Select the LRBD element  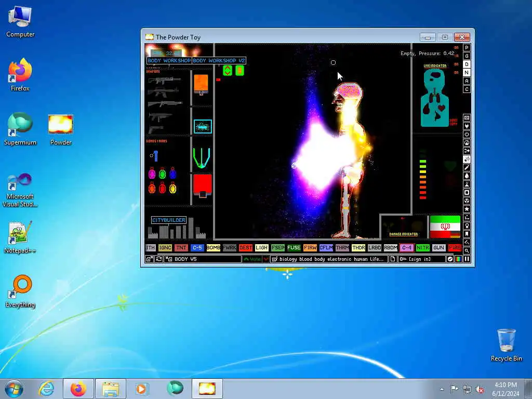pos(375,248)
